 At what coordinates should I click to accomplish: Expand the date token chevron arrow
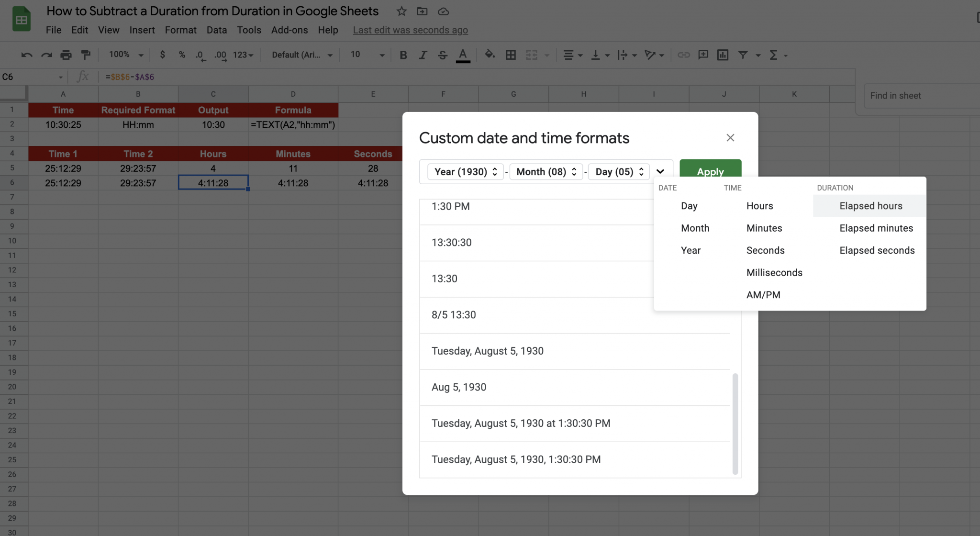pos(661,171)
